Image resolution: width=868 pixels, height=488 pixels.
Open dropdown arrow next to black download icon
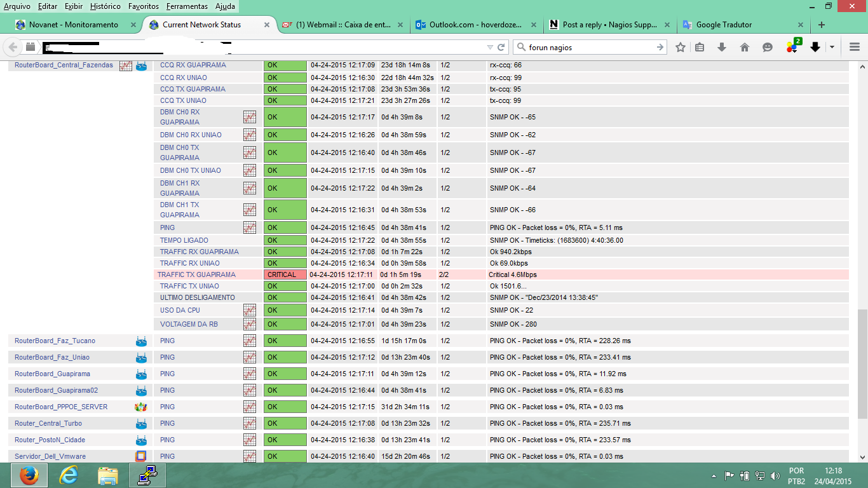[832, 47]
